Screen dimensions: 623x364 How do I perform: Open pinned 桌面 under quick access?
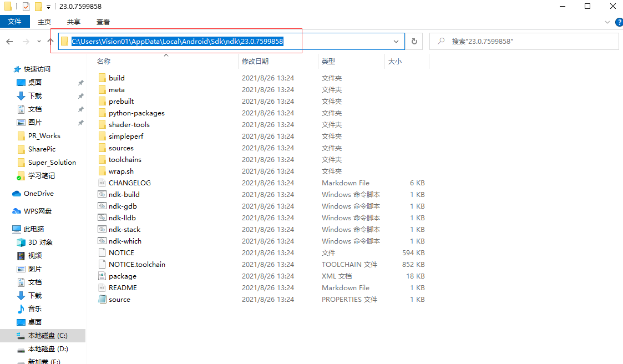[34, 82]
